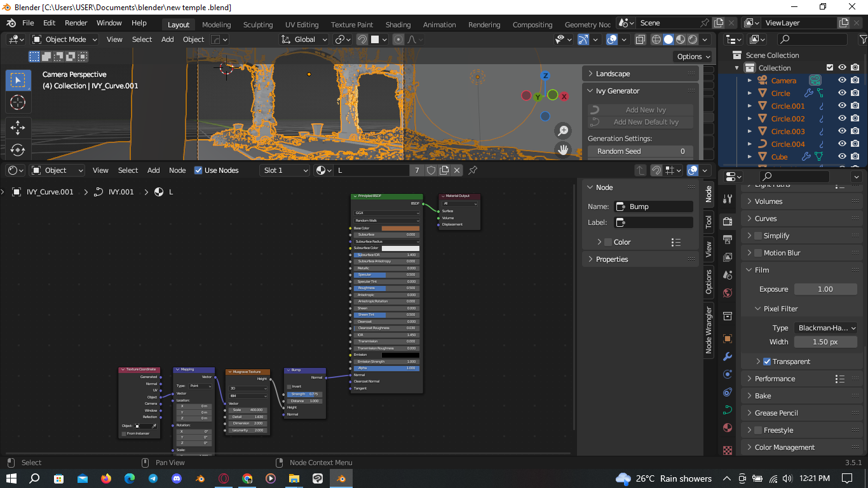
Task: Open Physics properties tab icon
Action: [728, 374]
